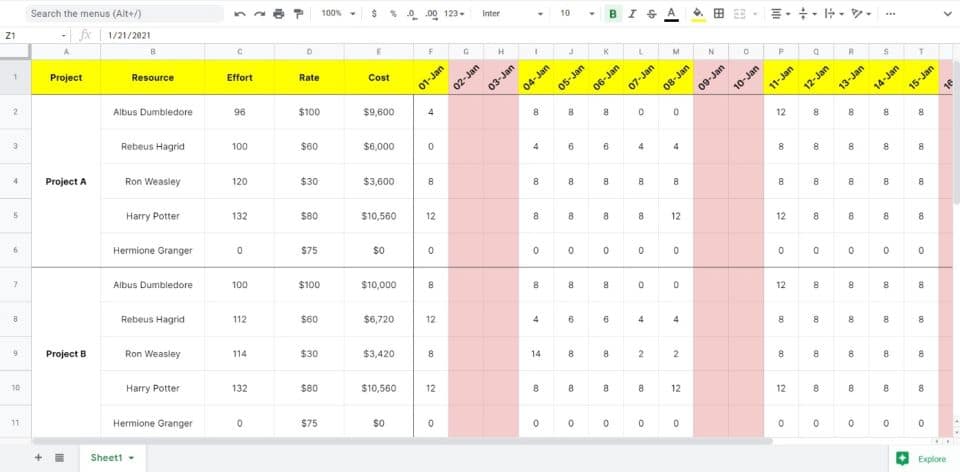Open the text color picker
Image resolution: width=960 pixels, height=472 pixels.
click(672, 13)
